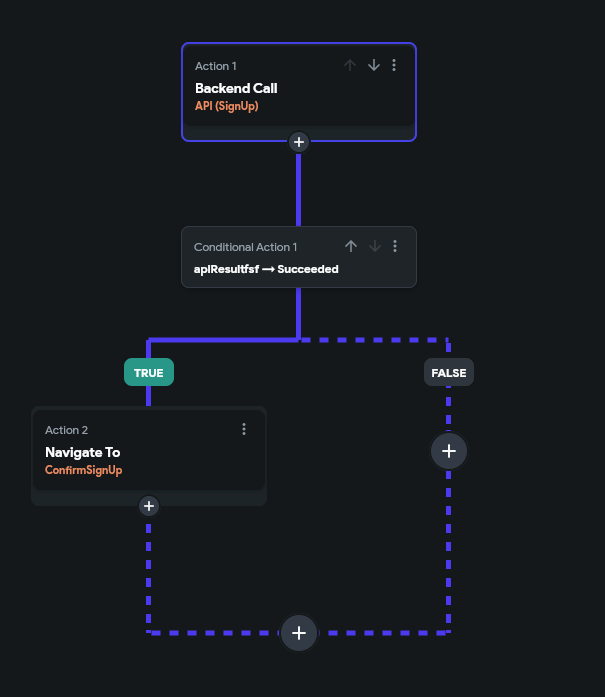This screenshot has width=605, height=697.
Task: Add action below Navigate To card
Action: (149, 506)
